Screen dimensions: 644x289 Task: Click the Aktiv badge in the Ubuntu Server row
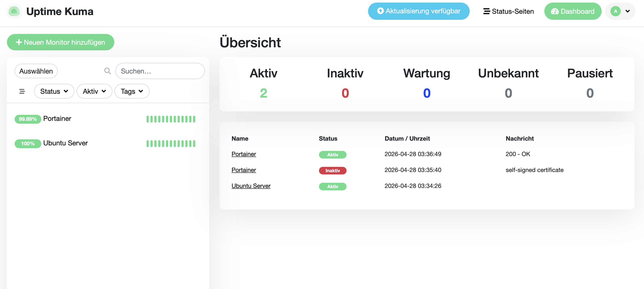(x=333, y=186)
